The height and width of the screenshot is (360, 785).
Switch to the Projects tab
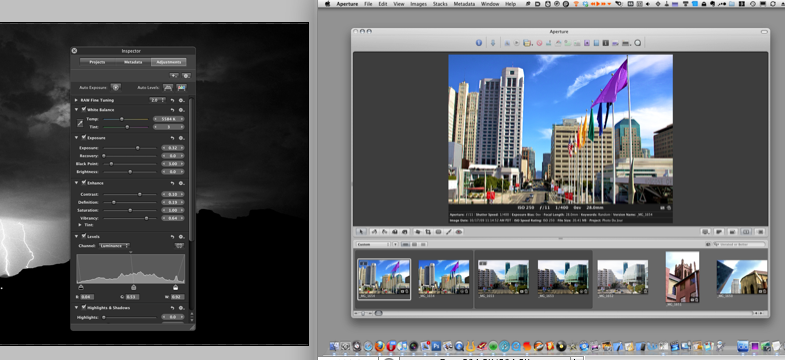pos(97,62)
